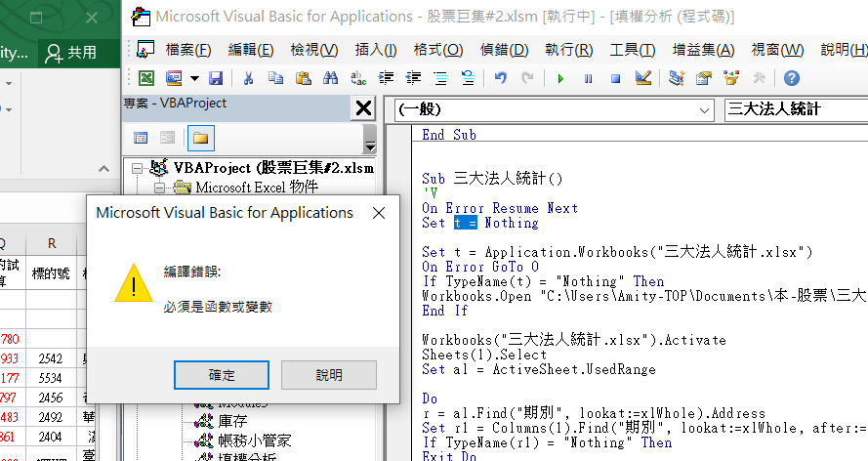Click 說明 in the compile error dialog
The width and height of the screenshot is (868, 461).
pyautogui.click(x=329, y=375)
